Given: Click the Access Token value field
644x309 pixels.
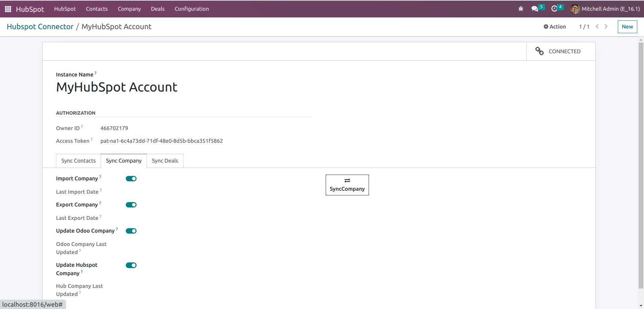Looking at the screenshot, I should pos(162,141).
